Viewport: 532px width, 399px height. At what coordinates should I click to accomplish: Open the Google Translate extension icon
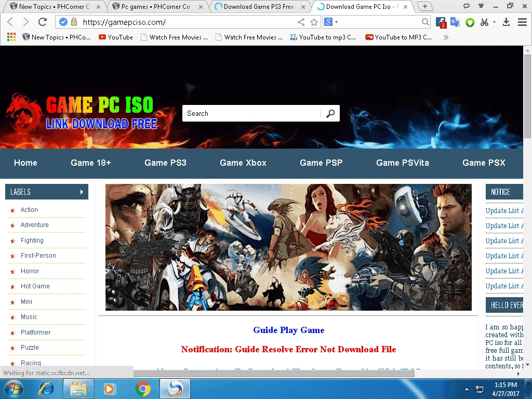pos(455,22)
